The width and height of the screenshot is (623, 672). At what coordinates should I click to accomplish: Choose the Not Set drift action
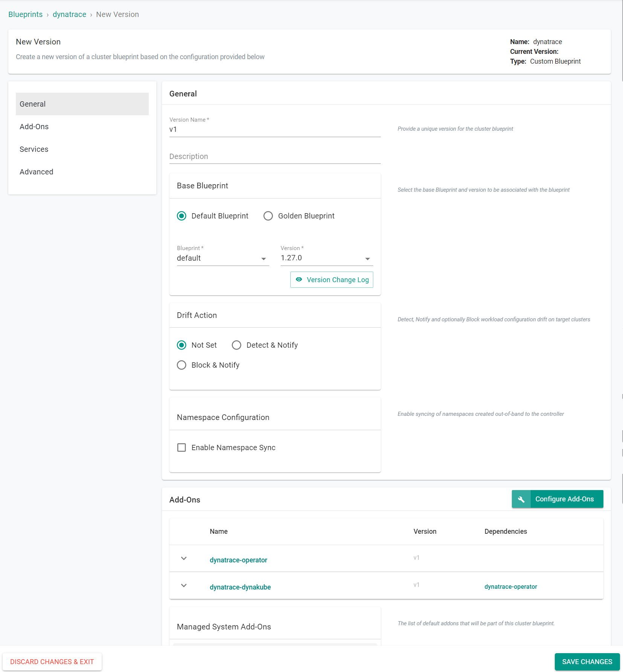182,345
